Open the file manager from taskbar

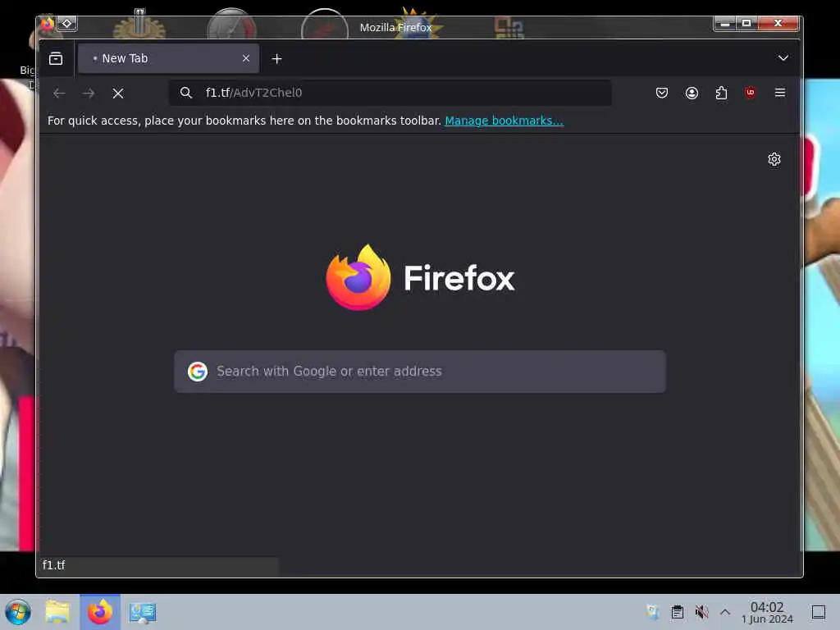point(57,612)
